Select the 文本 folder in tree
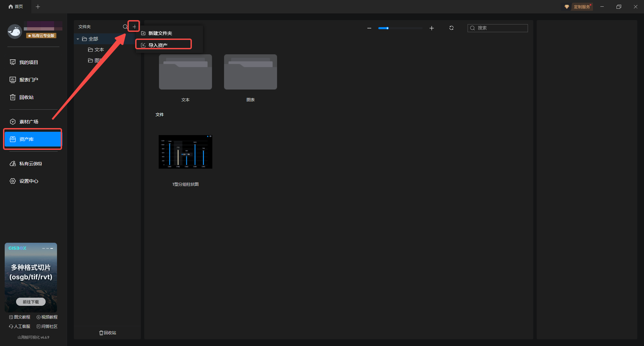644x346 pixels. pyautogui.click(x=99, y=50)
